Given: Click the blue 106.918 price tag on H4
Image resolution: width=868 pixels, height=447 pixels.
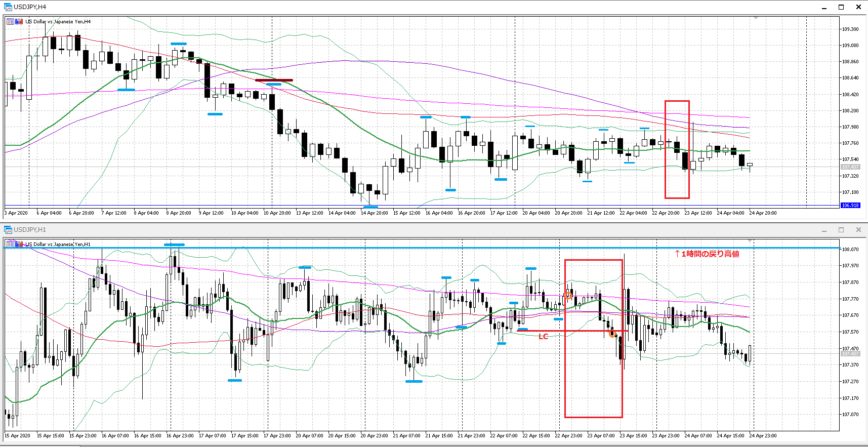Looking at the screenshot, I should [x=850, y=206].
